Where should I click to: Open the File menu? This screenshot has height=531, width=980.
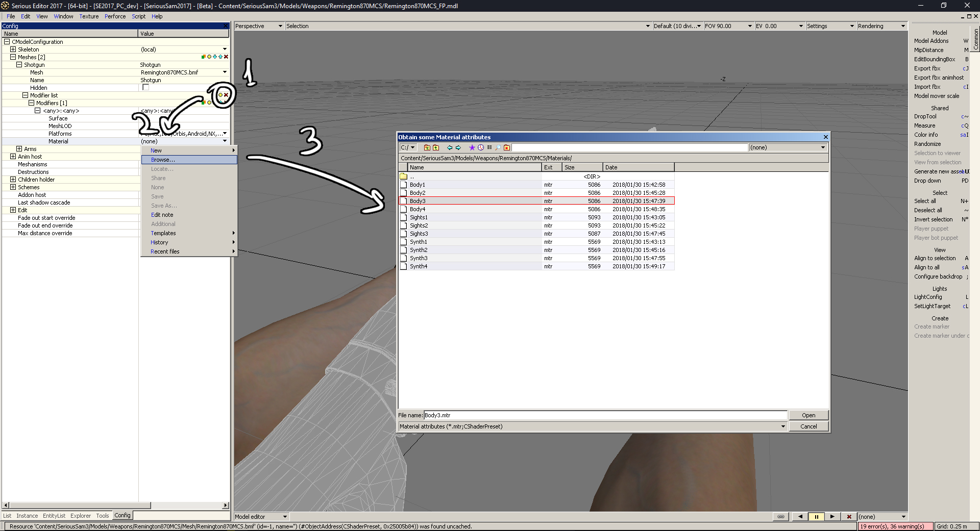coord(11,16)
